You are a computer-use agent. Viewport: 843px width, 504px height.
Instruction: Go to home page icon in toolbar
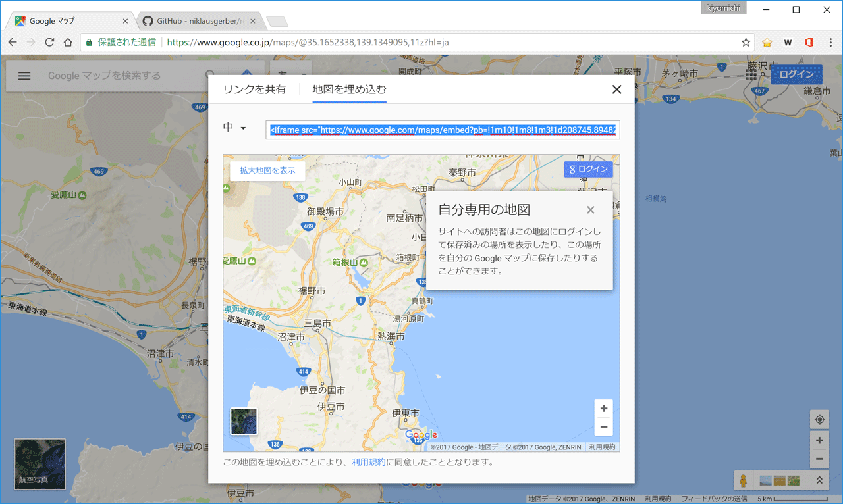point(68,42)
